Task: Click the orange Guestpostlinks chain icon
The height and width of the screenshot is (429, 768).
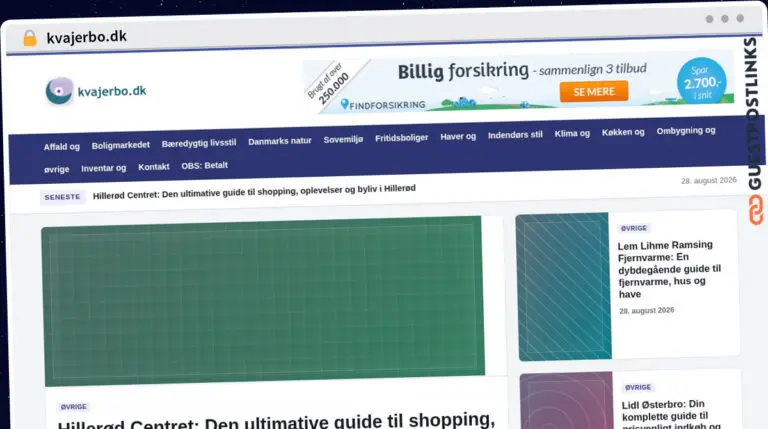Action: click(x=756, y=210)
